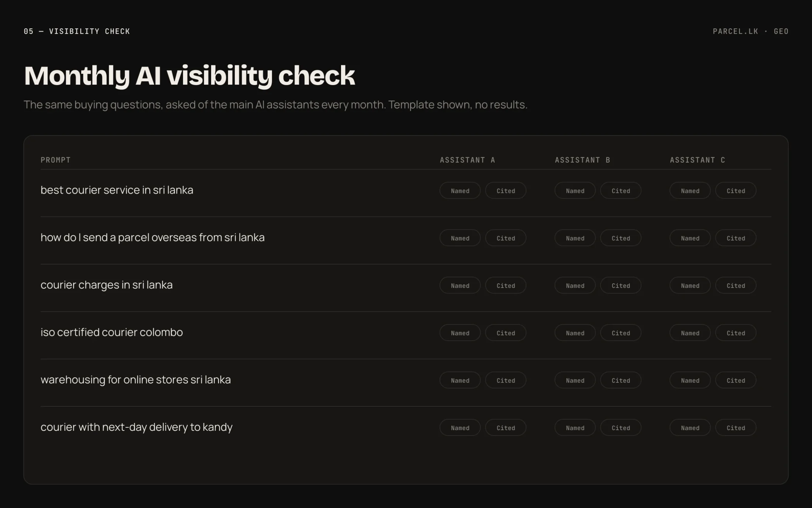Viewport: 812px width, 508px height.
Task: Select the 'best courier service in sri lanka' prompt
Action: [x=117, y=190]
